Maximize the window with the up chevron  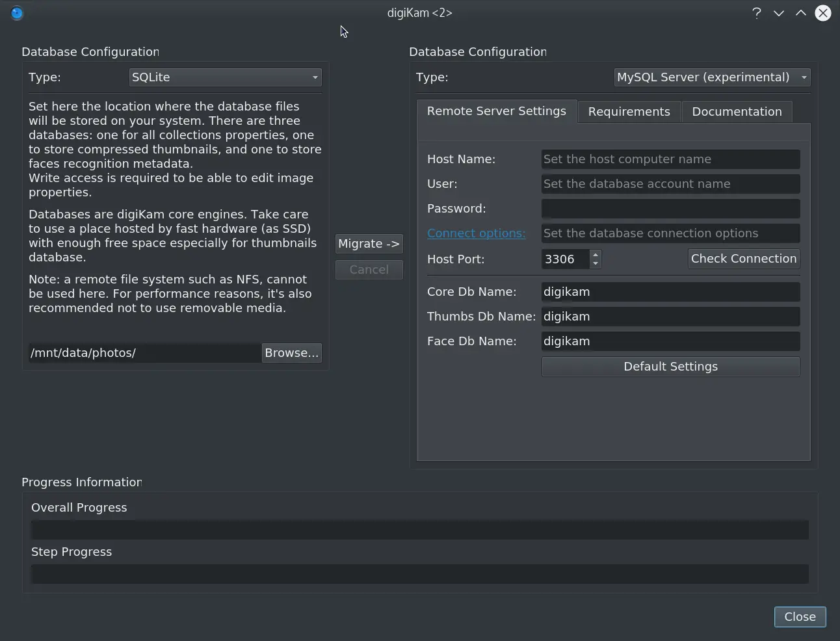pos(801,13)
